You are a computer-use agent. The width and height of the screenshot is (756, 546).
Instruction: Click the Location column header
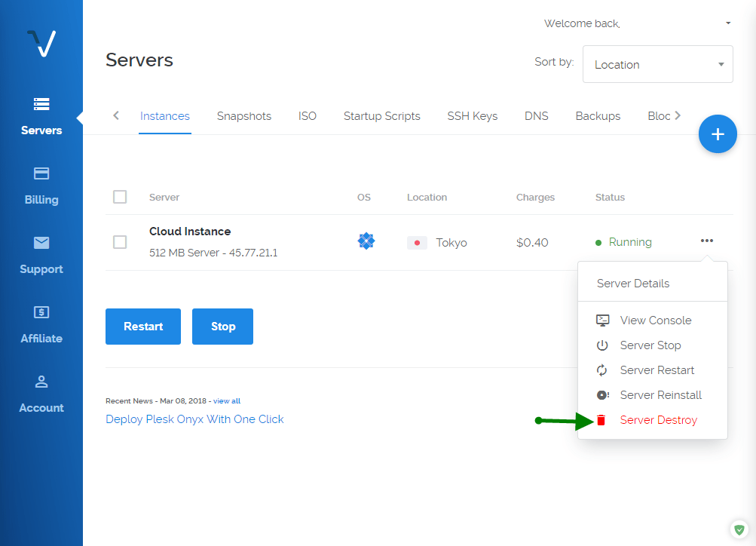click(x=427, y=198)
